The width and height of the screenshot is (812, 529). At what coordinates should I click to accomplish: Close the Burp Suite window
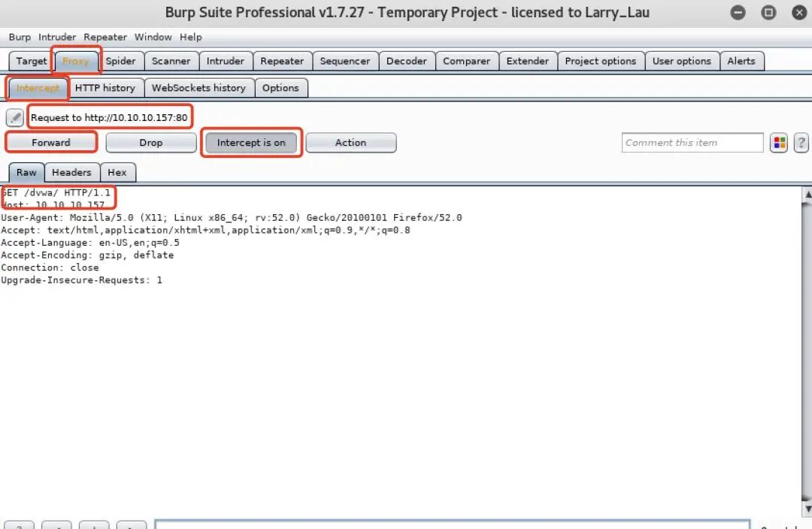(799, 13)
